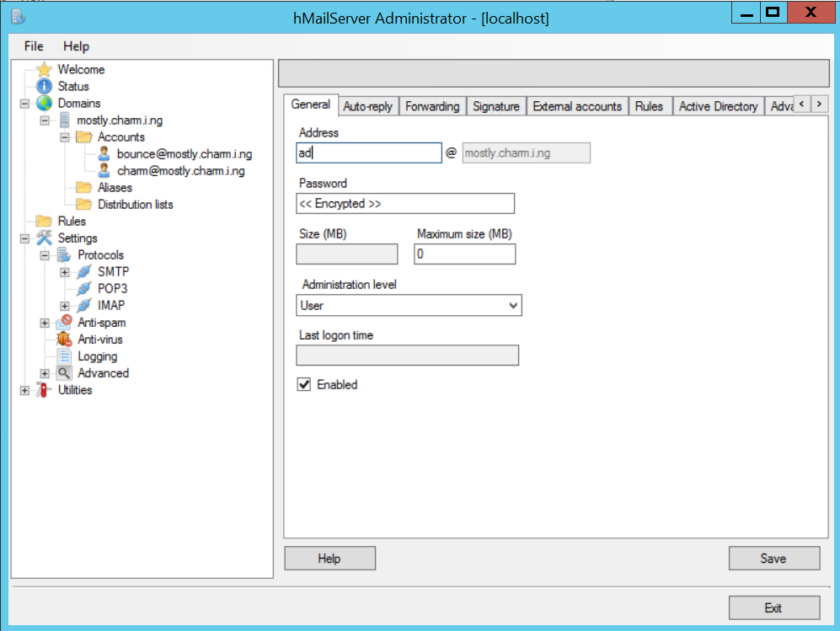
Task: Select the Distribution lists label
Action: [x=136, y=204]
